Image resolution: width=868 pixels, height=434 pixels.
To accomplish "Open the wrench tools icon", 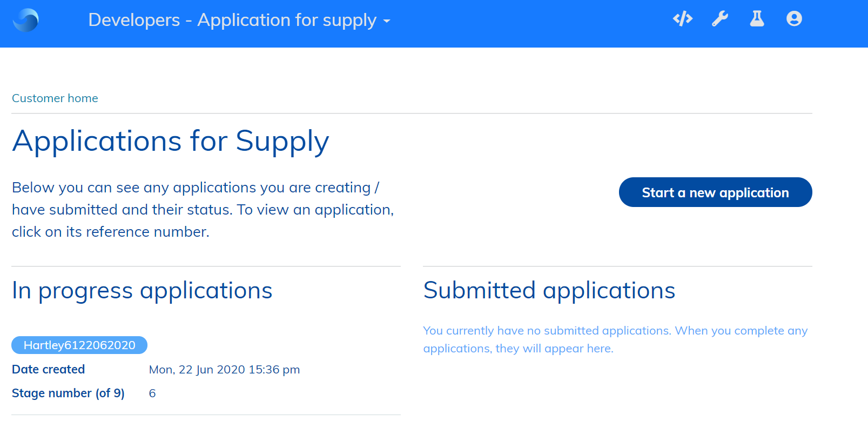I will point(720,19).
